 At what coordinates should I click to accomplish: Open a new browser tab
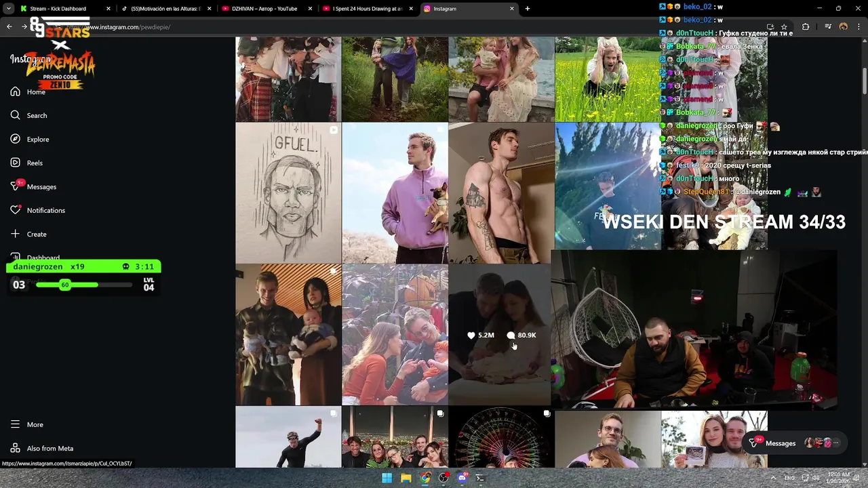[x=527, y=9]
